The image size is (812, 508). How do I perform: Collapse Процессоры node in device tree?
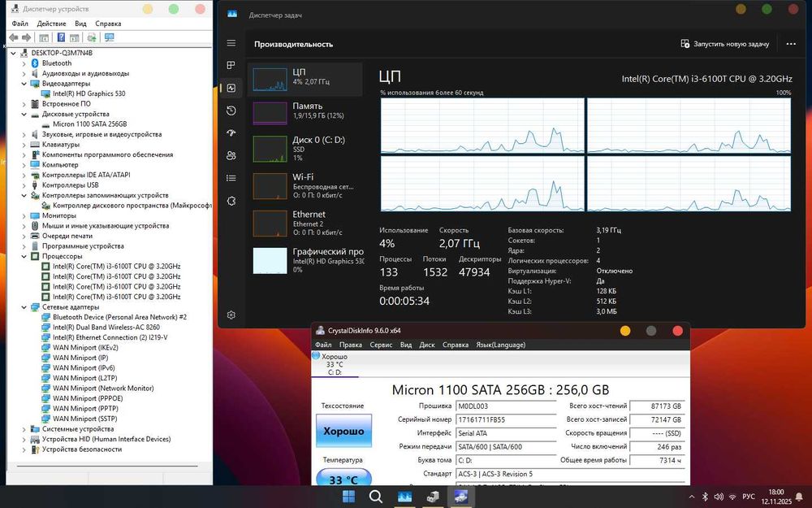point(24,256)
